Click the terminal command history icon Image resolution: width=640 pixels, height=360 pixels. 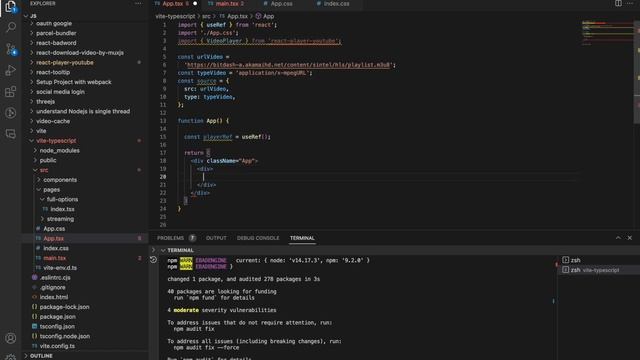coord(153,260)
